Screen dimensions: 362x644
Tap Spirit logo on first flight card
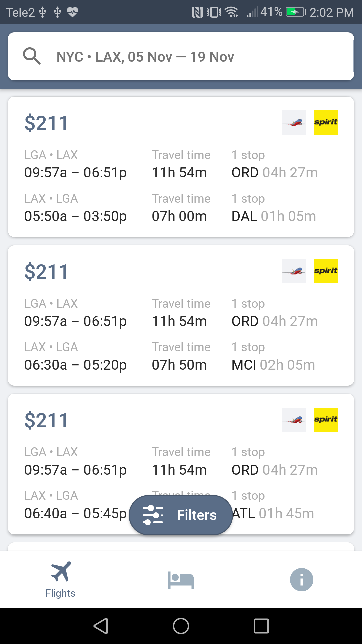pos(325,122)
